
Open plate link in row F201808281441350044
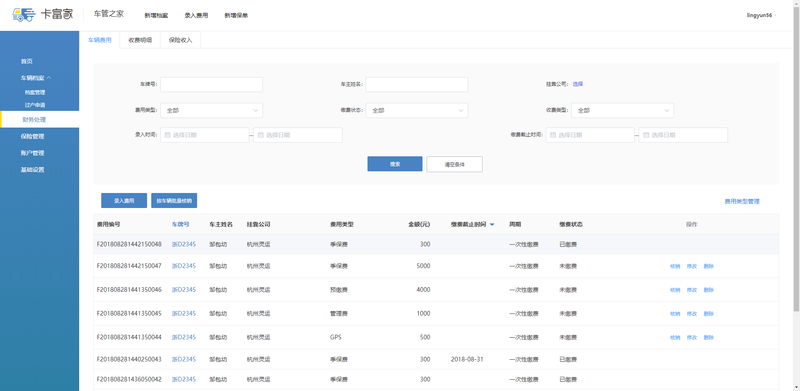184,337
